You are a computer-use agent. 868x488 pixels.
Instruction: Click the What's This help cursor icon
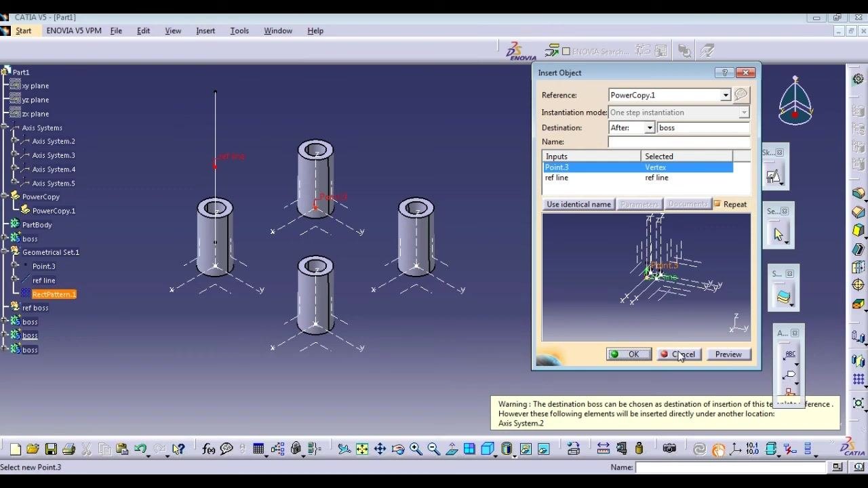pyautogui.click(x=178, y=449)
